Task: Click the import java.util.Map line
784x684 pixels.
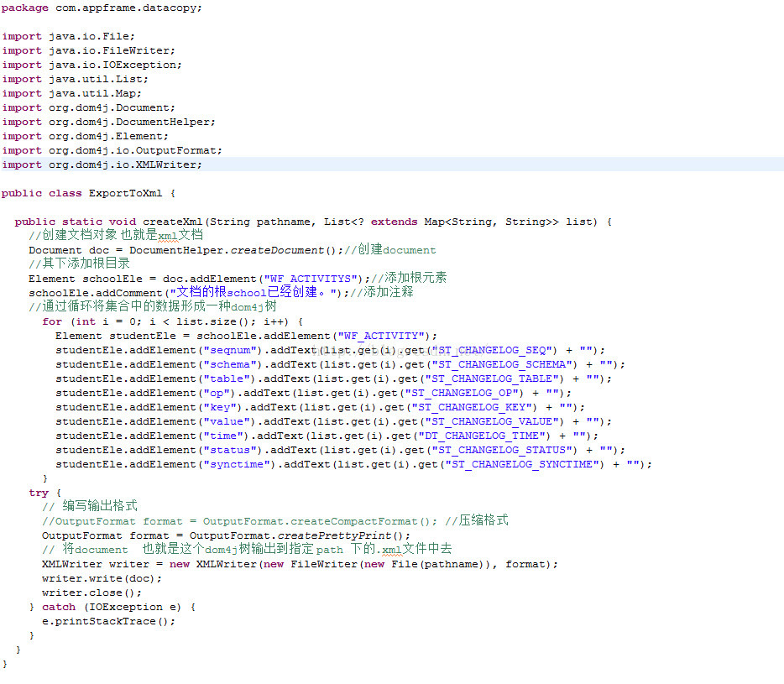Action: pyautogui.click(x=72, y=93)
